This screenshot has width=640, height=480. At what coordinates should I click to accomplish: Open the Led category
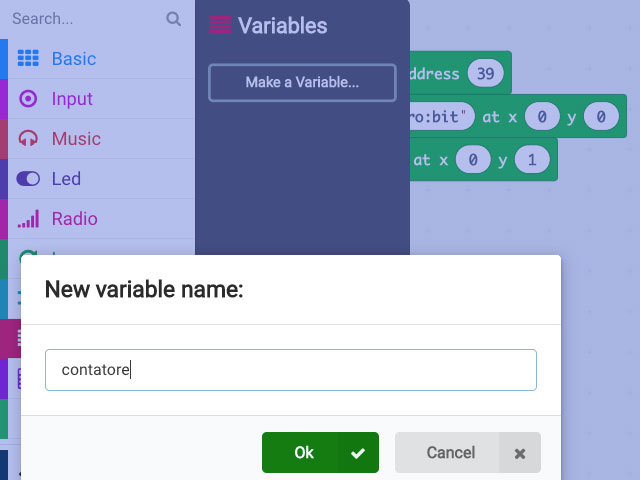(66, 179)
